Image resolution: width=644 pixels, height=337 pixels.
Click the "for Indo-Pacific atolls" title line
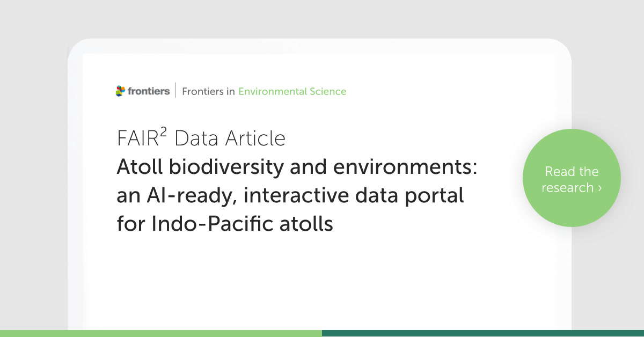pyautogui.click(x=225, y=223)
